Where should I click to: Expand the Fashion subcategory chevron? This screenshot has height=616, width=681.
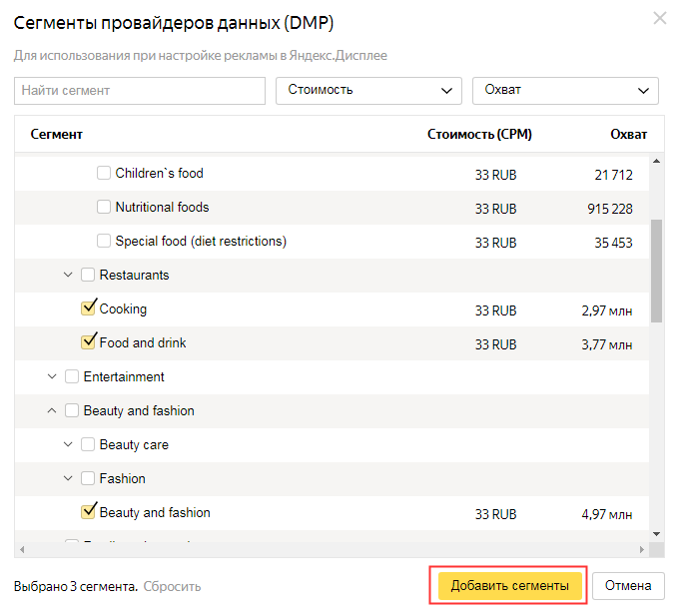pyautogui.click(x=68, y=478)
